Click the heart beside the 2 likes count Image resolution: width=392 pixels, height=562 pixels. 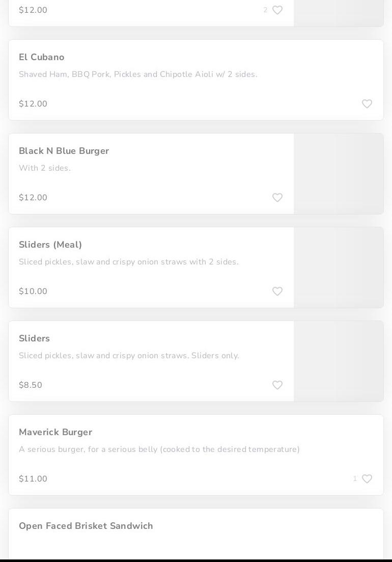[x=277, y=10]
